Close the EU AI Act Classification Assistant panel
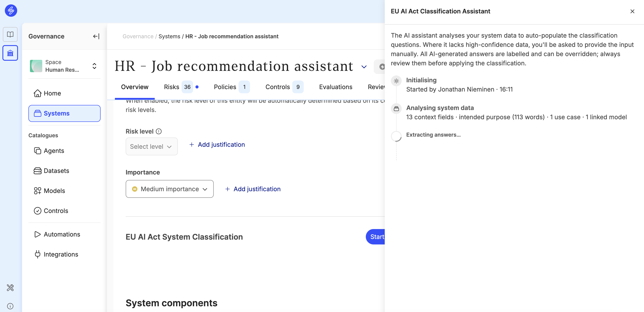The height and width of the screenshot is (312, 644). click(x=632, y=11)
